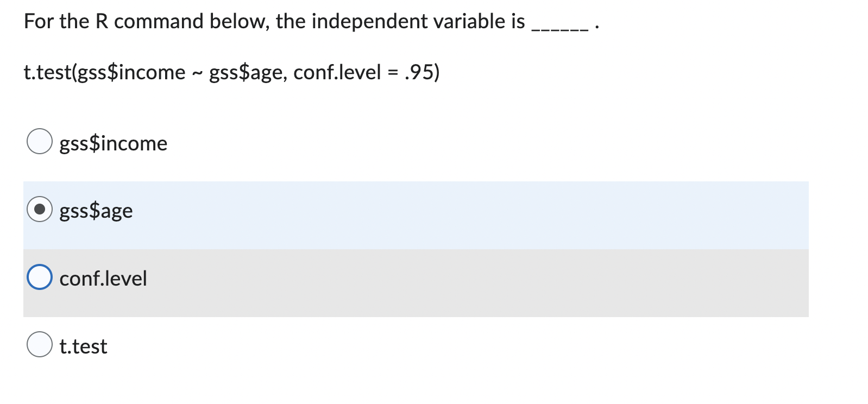Click the conf.level answer label
The image size is (868, 404).
(103, 279)
